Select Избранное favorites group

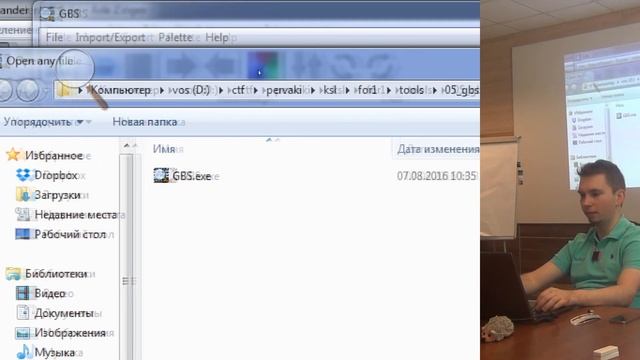coord(54,156)
